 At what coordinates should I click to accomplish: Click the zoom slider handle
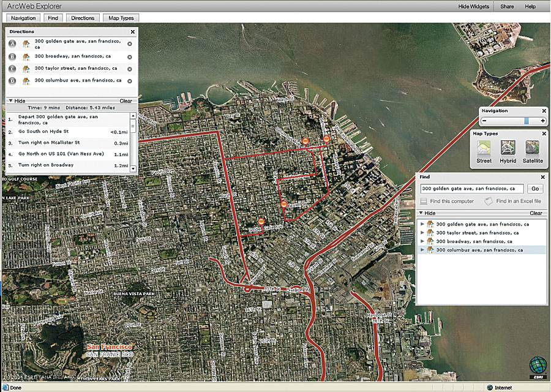pos(527,121)
